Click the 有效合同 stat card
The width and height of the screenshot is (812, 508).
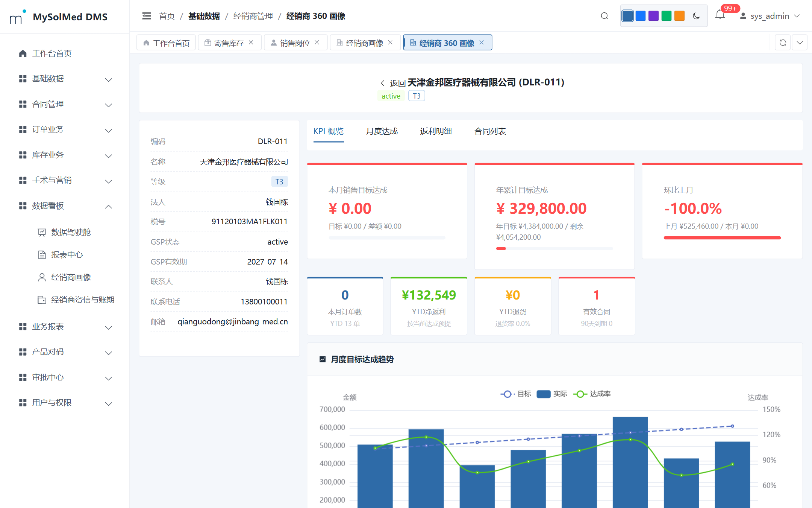pyautogui.click(x=597, y=306)
